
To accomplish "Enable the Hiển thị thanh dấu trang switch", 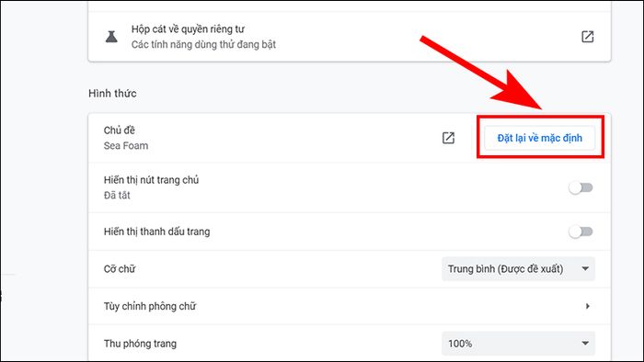I will tap(581, 232).
